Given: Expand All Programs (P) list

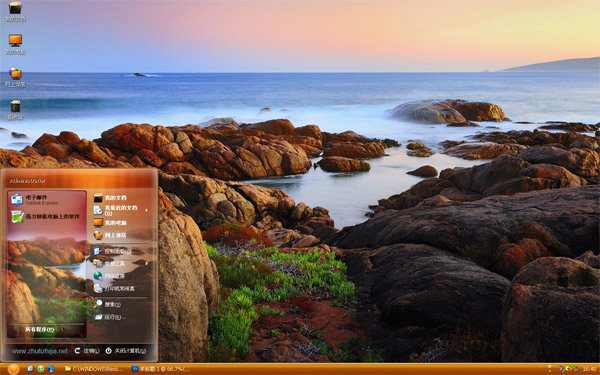Looking at the screenshot, I should pos(45,329).
